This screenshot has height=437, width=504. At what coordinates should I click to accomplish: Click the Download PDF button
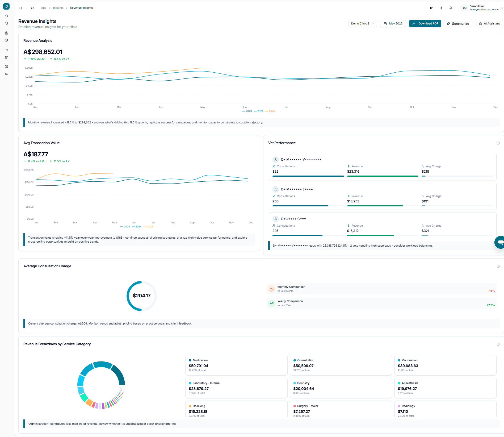425,24
